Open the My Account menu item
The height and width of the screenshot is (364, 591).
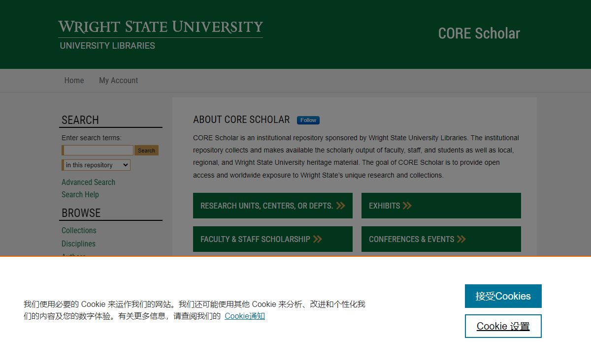118,80
